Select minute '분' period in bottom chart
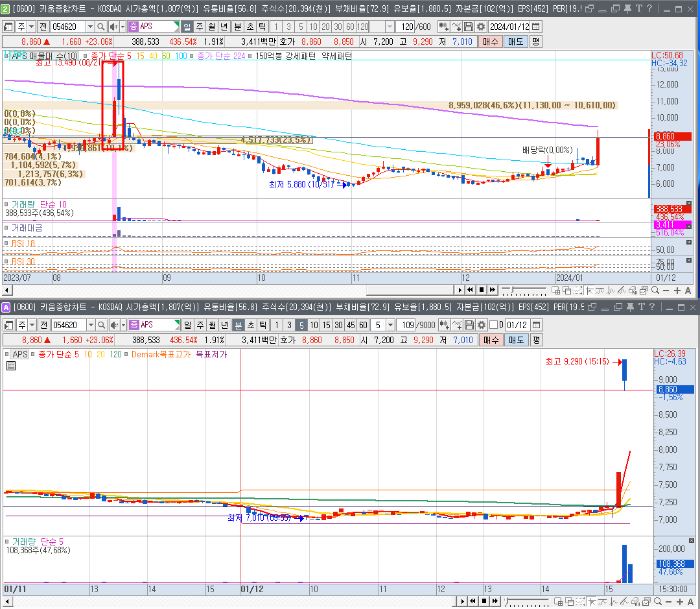The width and height of the screenshot is (700, 609). click(x=239, y=325)
